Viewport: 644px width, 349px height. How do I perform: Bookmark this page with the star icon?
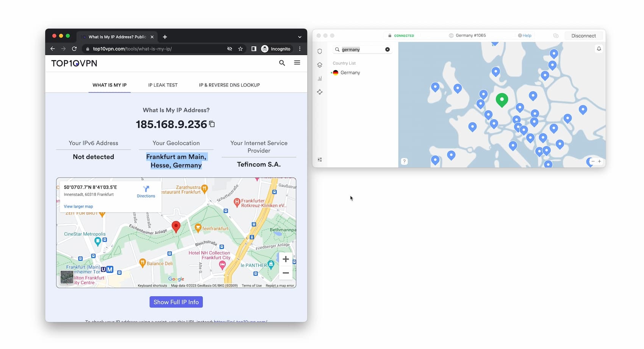[x=240, y=49]
